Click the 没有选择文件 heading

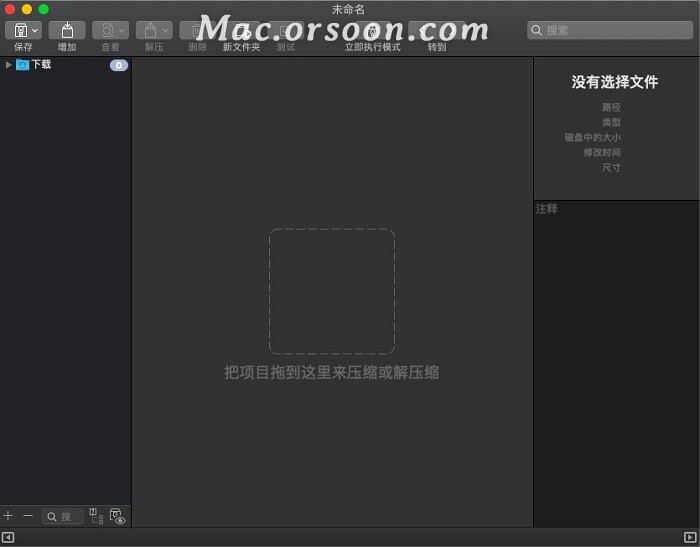615,82
